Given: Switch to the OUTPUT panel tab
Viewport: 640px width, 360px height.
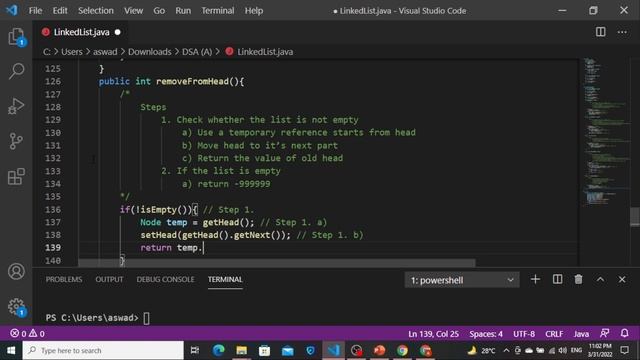Looking at the screenshot, I should [x=109, y=279].
